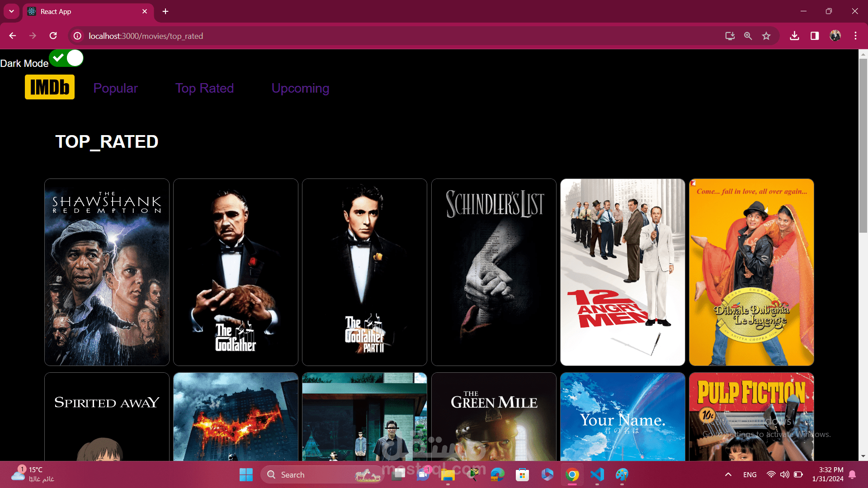
Task: Open the volume control in tray
Action: [x=784, y=474]
